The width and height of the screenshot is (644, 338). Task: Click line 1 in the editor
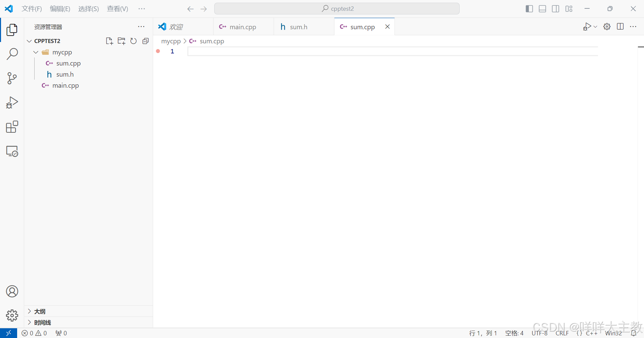coord(393,51)
